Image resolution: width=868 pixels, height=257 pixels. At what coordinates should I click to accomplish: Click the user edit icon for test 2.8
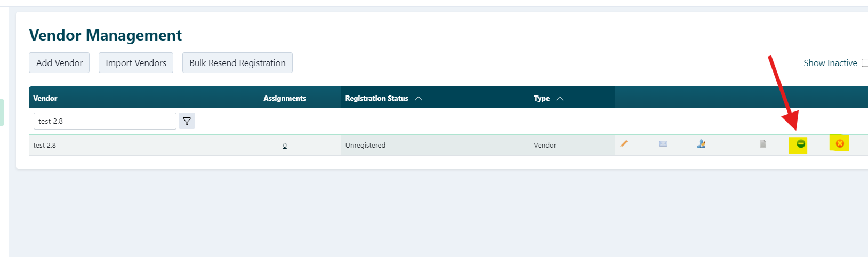click(701, 144)
